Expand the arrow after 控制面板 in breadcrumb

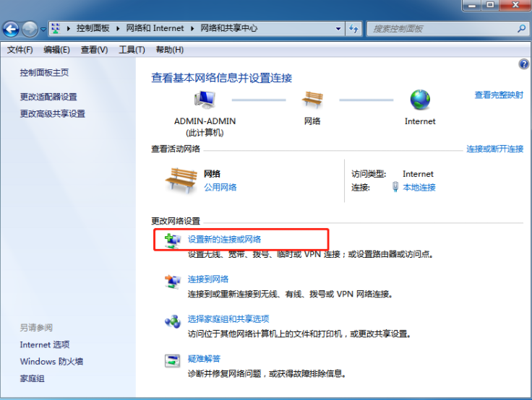(x=120, y=29)
